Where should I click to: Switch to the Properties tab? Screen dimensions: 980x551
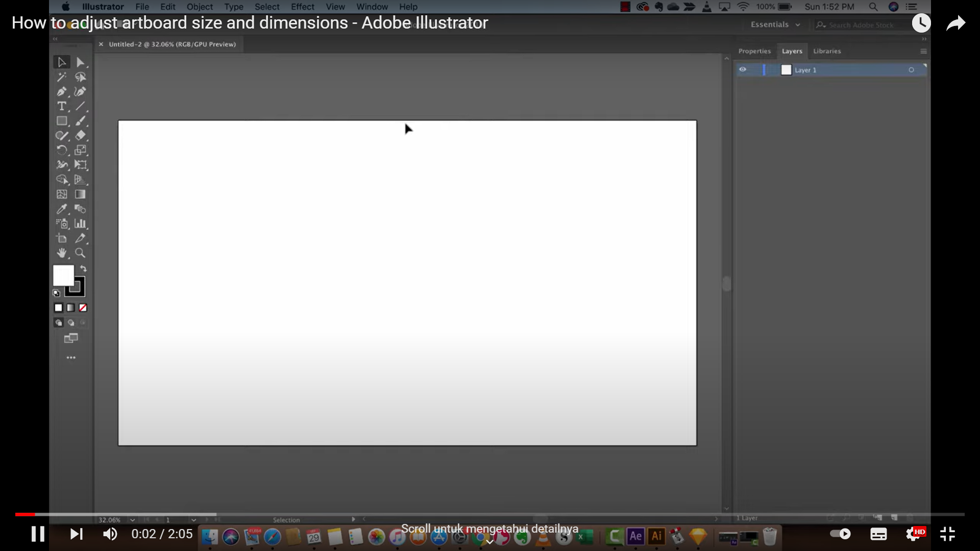[754, 51]
